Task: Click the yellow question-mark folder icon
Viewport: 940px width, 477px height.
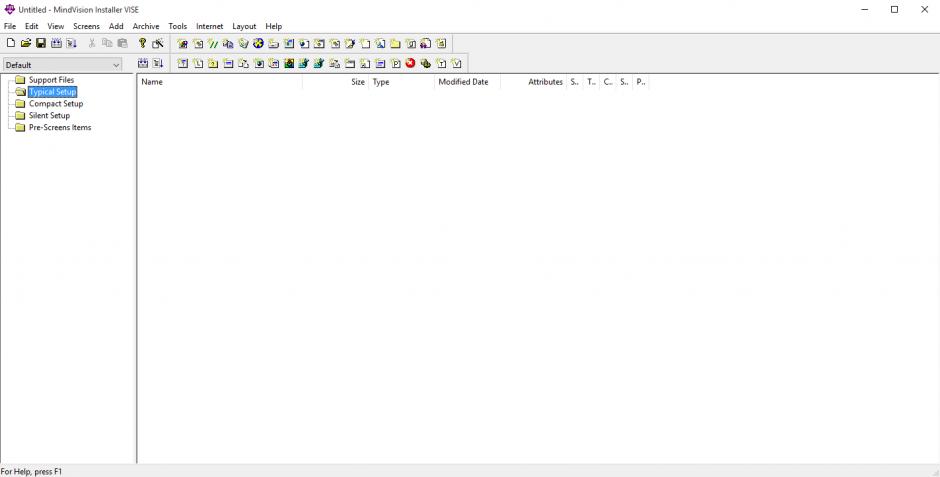Action: [x=213, y=63]
